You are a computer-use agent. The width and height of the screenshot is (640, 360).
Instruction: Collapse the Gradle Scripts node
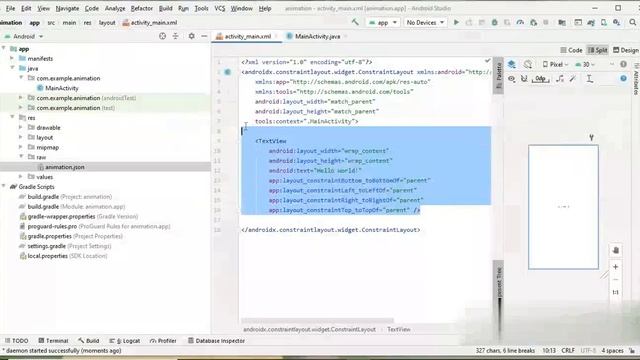[x=4, y=187]
